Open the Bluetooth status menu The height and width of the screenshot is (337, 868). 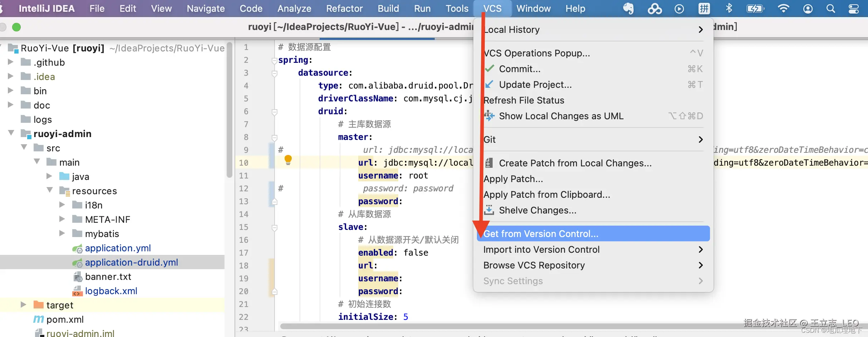(729, 8)
